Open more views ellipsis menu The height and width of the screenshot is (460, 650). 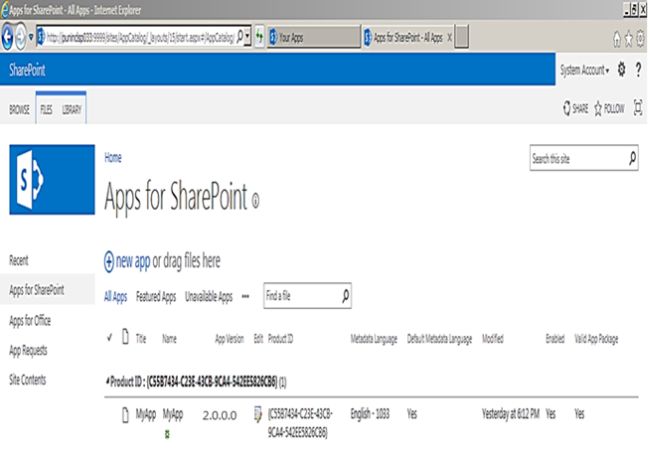click(245, 296)
